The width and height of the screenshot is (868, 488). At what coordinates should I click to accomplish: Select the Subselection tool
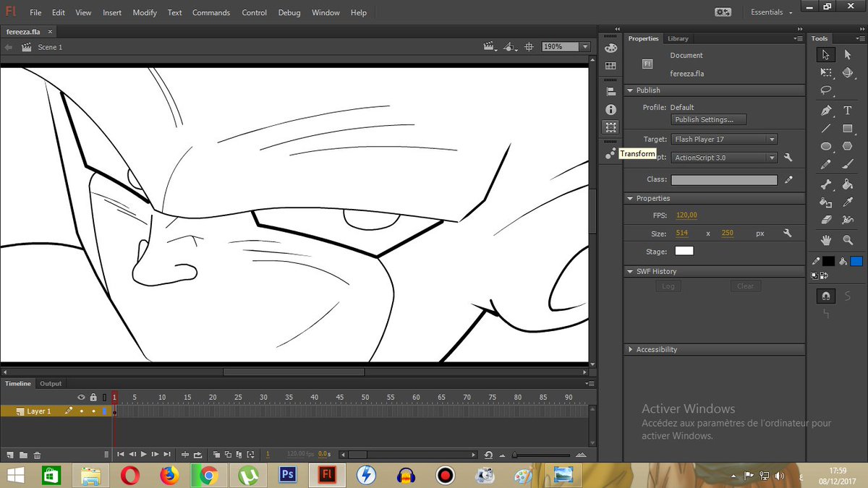(x=848, y=55)
